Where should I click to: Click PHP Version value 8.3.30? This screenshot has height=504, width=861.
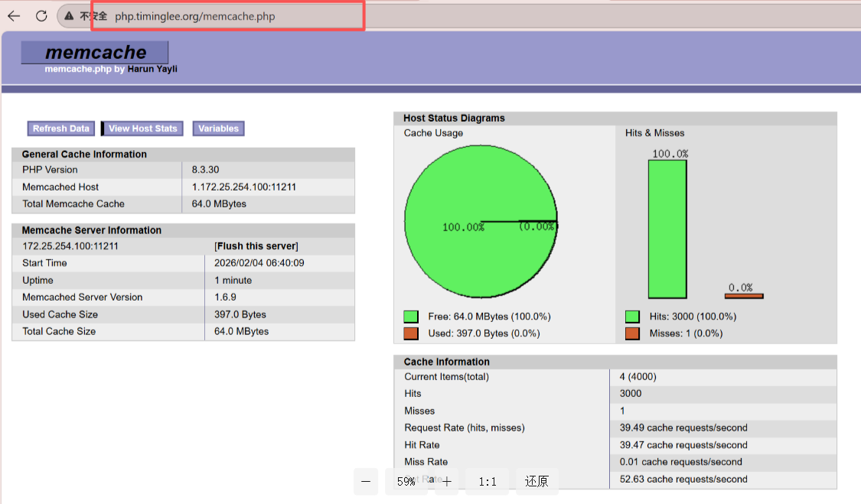coord(205,170)
